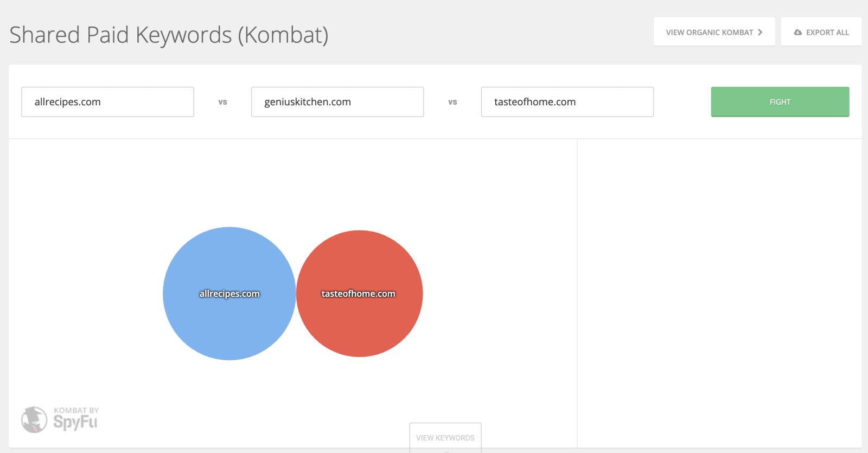This screenshot has width=868, height=453.
Task: Open the View Keywords button
Action: pyautogui.click(x=445, y=437)
